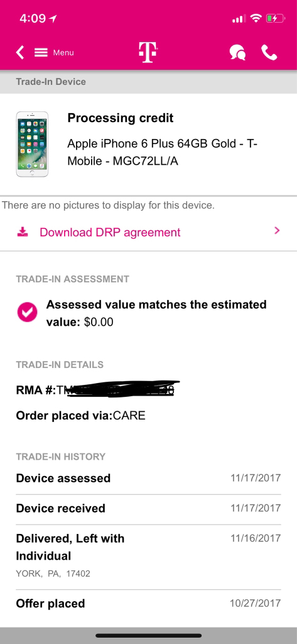The image size is (297, 644).
Task: Tap the iPhone 6 Plus thumbnail
Action: (32, 144)
